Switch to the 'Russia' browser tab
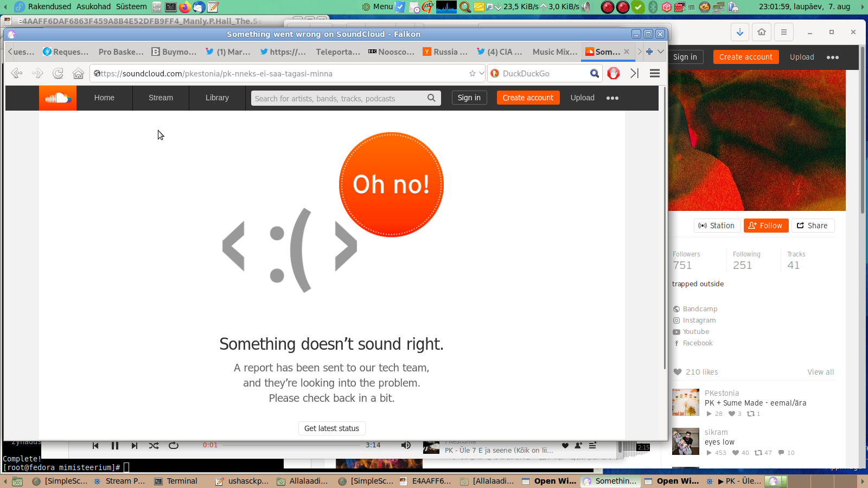This screenshot has width=868, height=488. click(445, 52)
